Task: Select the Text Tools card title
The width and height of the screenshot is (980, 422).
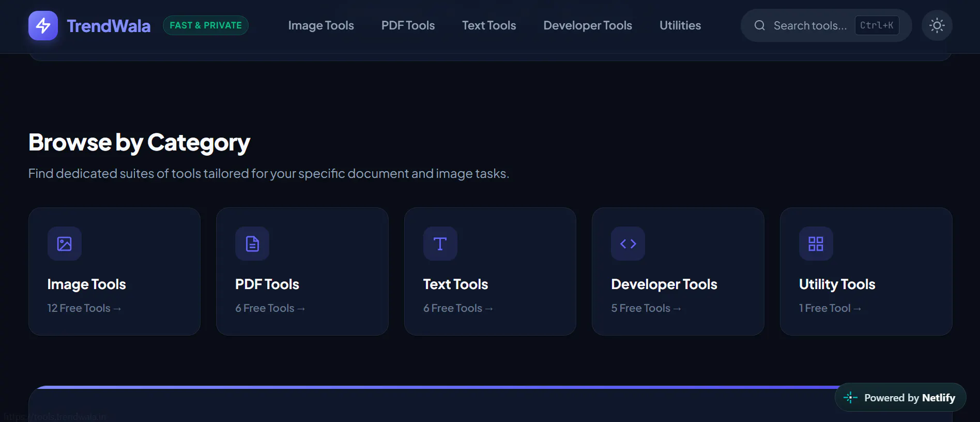Action: point(456,284)
